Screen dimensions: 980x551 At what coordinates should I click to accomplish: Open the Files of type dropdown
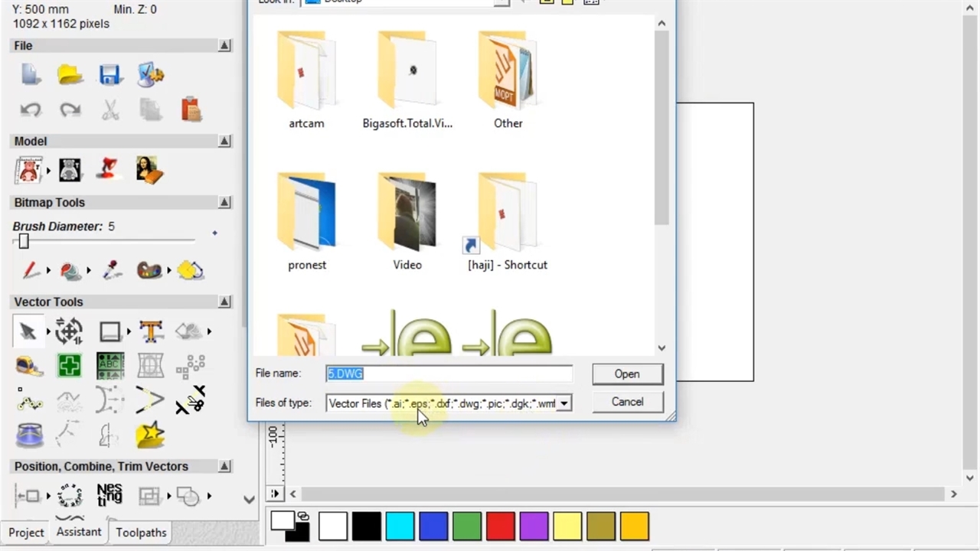point(563,403)
